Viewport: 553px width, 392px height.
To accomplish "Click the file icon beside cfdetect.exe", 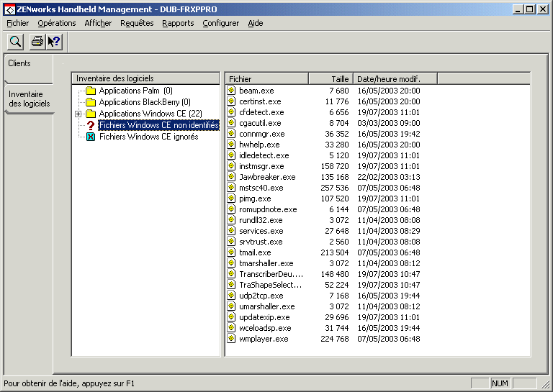I will (x=231, y=112).
